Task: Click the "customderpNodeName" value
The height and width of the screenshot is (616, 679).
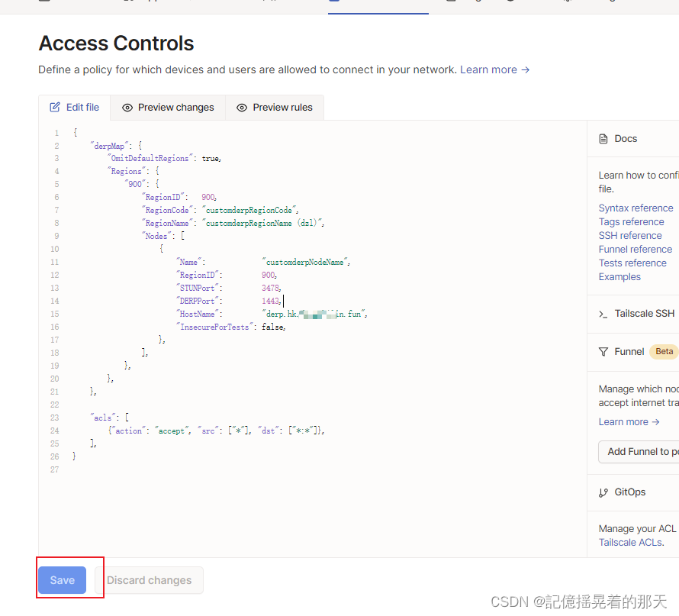Action: [x=305, y=262]
